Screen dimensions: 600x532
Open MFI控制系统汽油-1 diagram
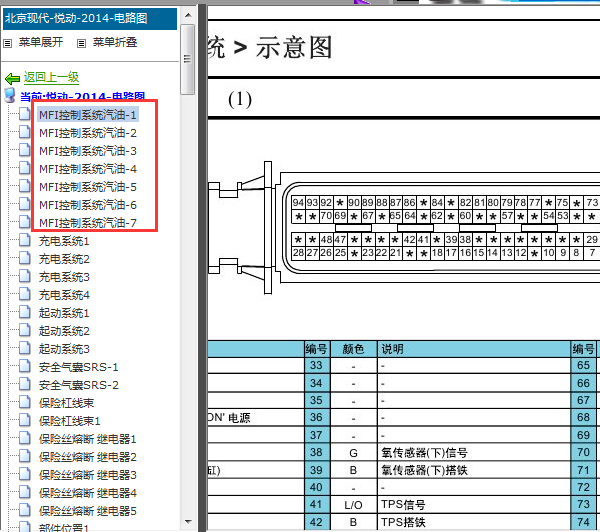click(88, 115)
